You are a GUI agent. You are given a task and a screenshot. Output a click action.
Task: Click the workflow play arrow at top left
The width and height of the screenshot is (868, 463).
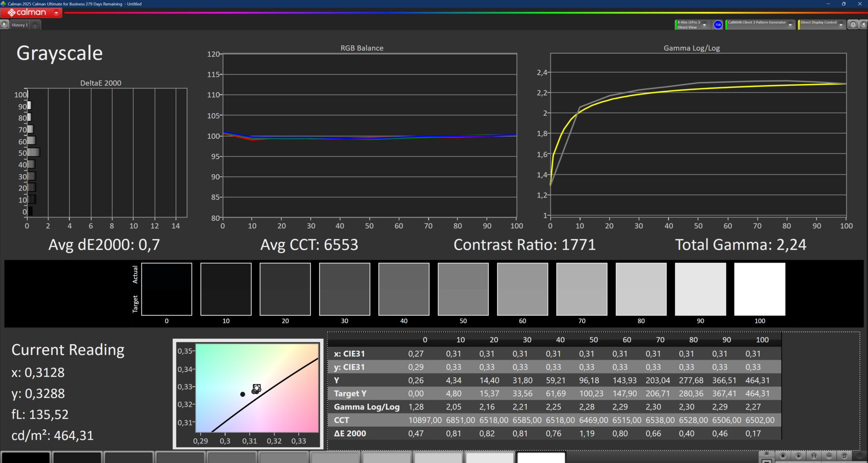click(x=5, y=25)
